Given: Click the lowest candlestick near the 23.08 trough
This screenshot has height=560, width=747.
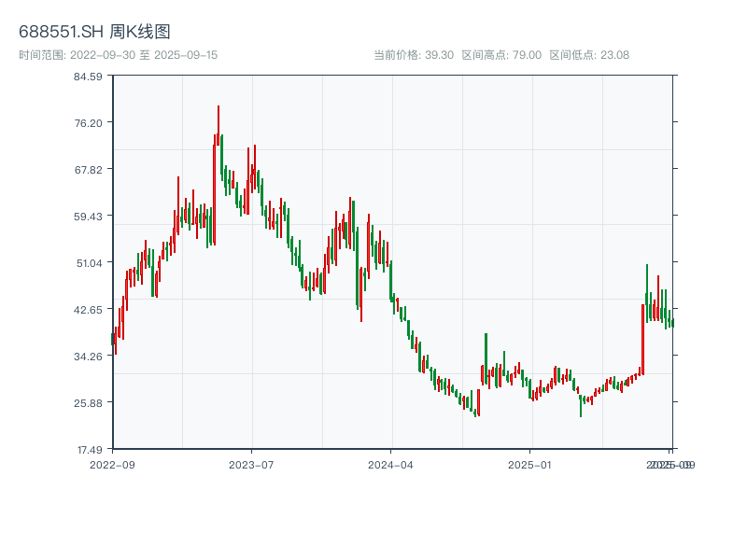Looking at the screenshot, I should pyautogui.click(x=476, y=409).
